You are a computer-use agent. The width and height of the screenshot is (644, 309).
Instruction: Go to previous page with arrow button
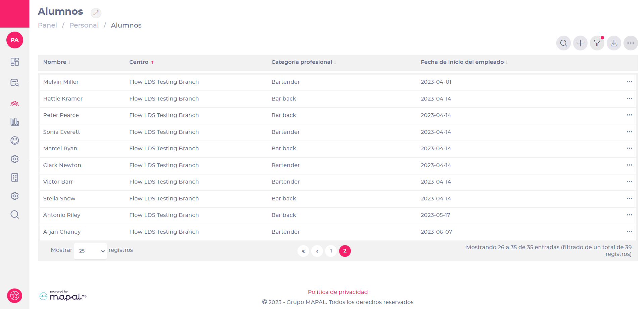(317, 251)
